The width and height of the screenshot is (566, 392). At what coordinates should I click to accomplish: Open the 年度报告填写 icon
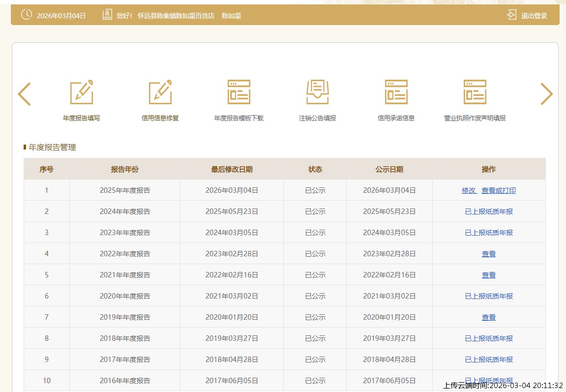click(x=82, y=92)
